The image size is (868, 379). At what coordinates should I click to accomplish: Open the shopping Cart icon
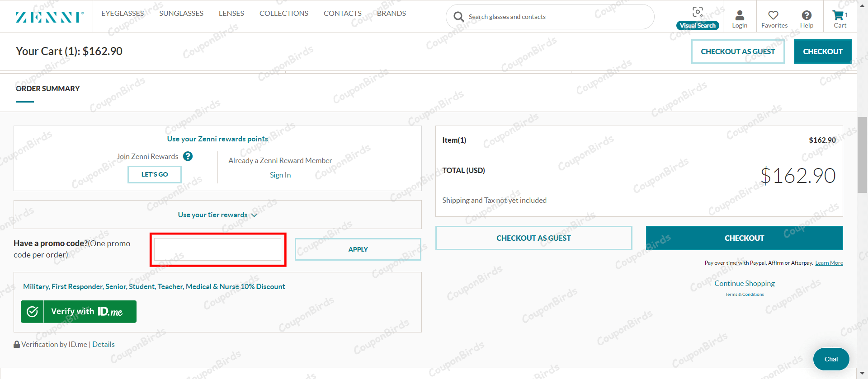(838, 16)
